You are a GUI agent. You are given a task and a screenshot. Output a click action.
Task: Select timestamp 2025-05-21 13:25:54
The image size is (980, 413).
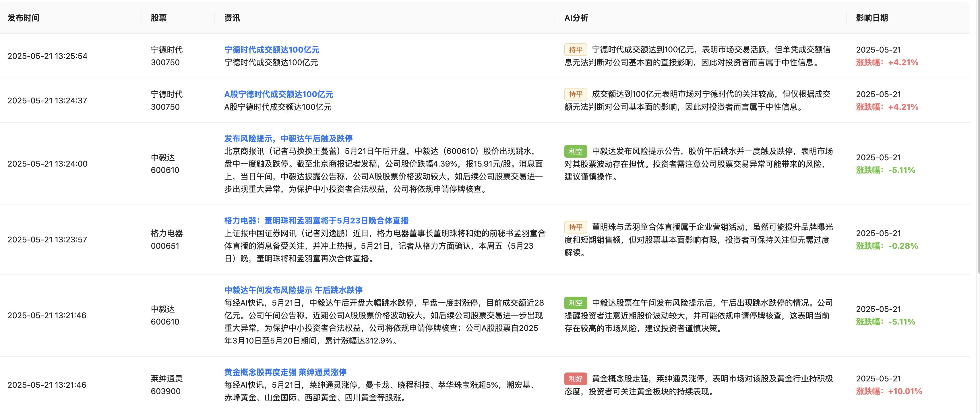pyautogui.click(x=48, y=56)
